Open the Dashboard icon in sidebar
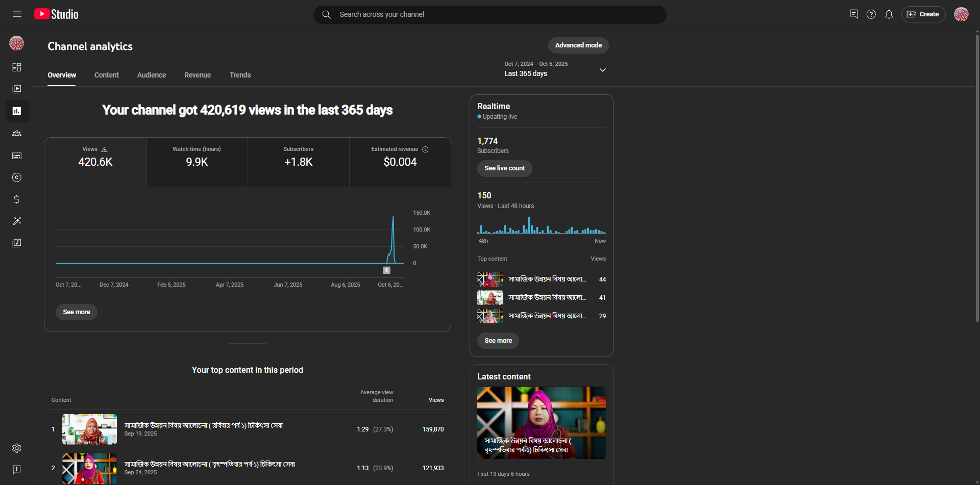 tap(17, 67)
